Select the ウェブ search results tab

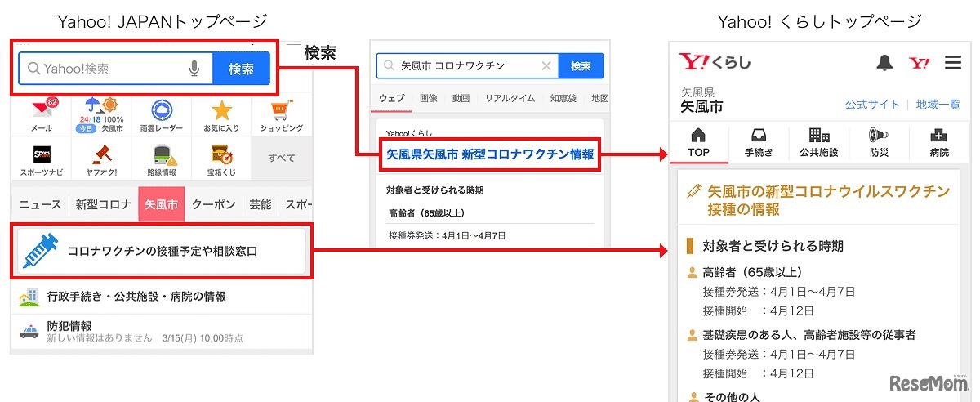(x=391, y=98)
